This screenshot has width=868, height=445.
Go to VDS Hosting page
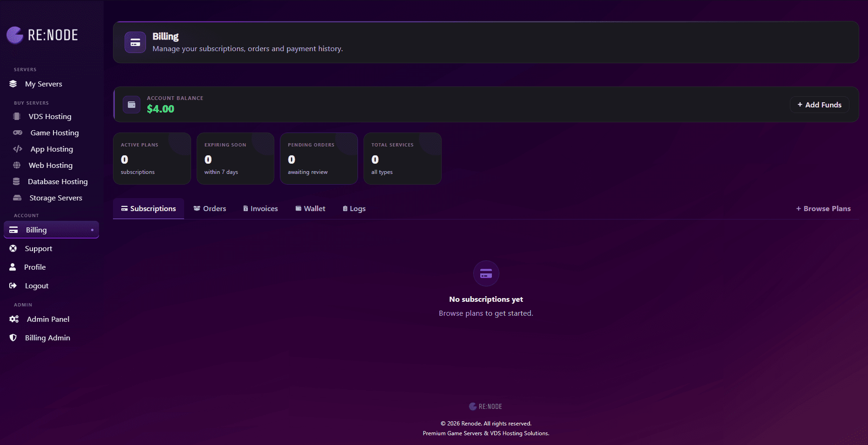[51, 116]
